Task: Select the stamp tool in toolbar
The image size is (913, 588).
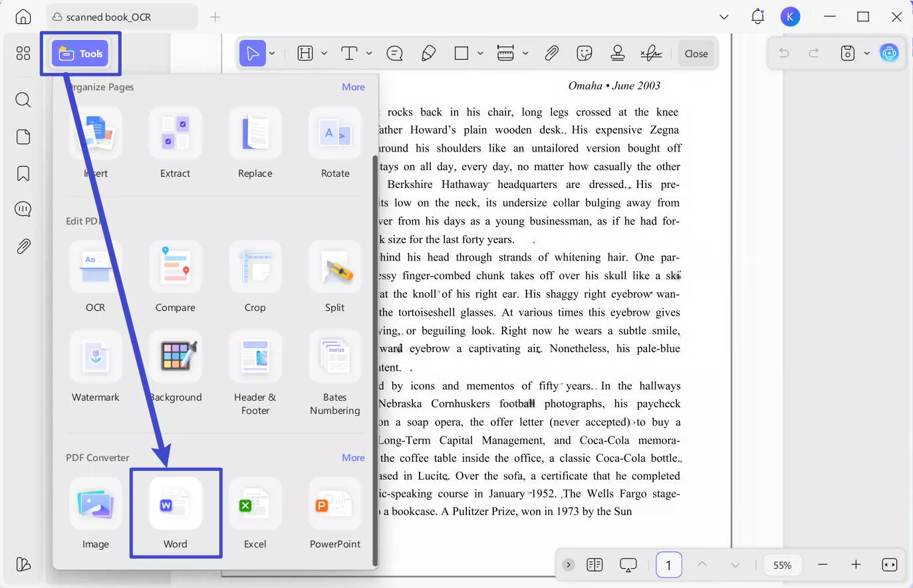Action: click(x=617, y=53)
